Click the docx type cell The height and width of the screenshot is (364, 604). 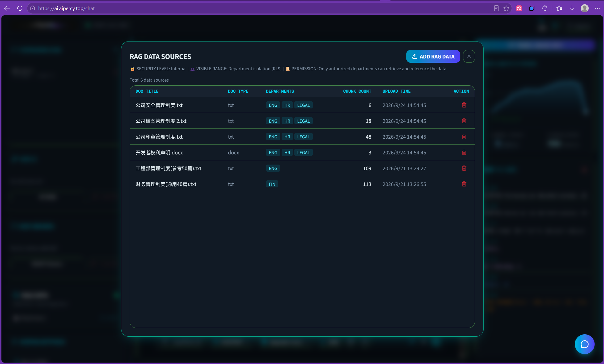click(x=233, y=153)
